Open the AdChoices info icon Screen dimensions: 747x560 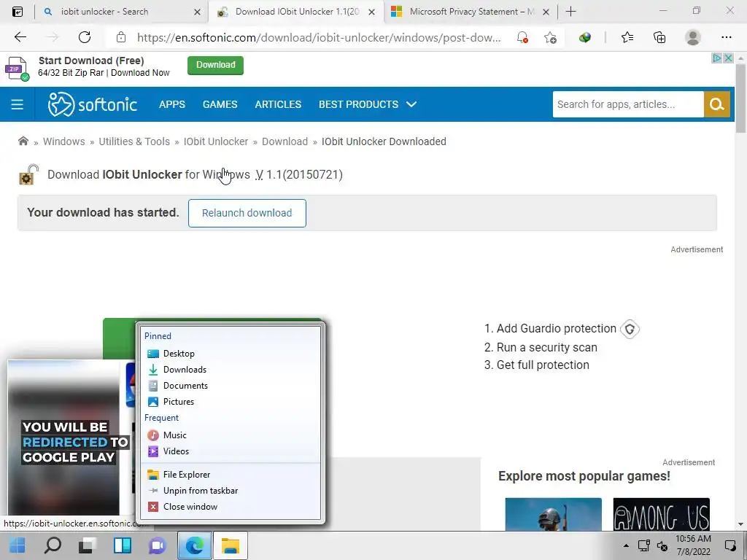716,58
